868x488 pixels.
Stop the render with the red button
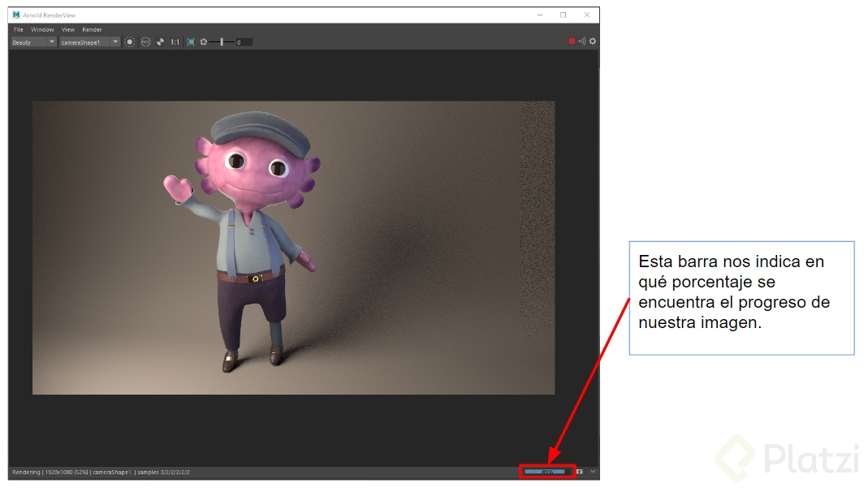coord(572,41)
